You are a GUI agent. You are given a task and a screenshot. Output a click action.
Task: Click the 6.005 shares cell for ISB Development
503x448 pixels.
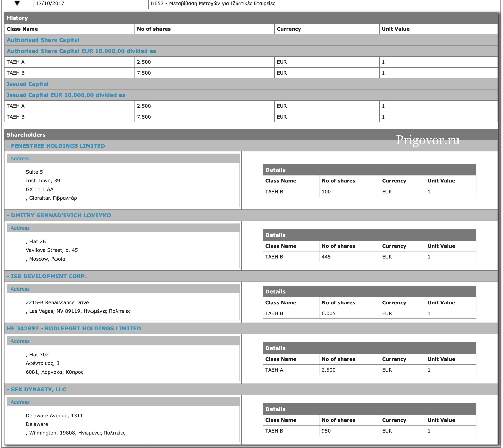click(x=328, y=313)
